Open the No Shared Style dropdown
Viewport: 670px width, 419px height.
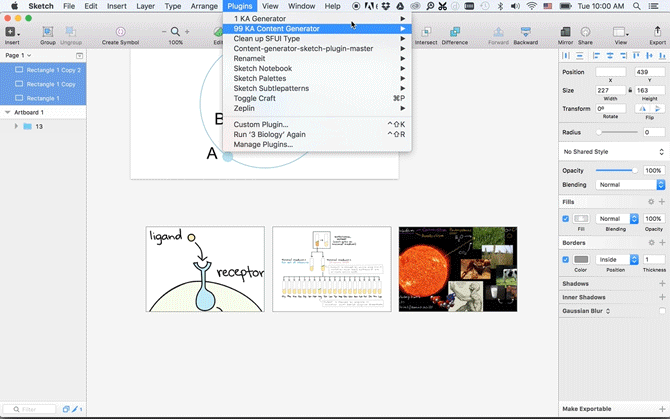[613, 152]
